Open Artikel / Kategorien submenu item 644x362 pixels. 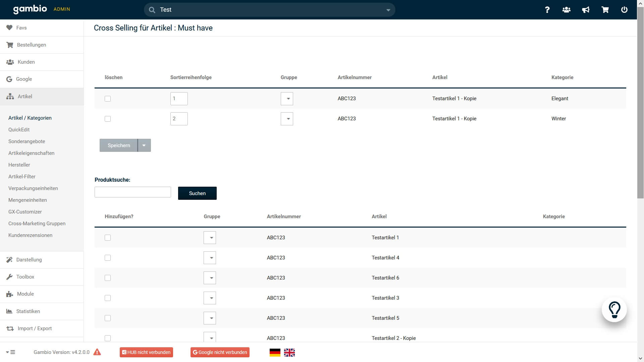click(30, 118)
